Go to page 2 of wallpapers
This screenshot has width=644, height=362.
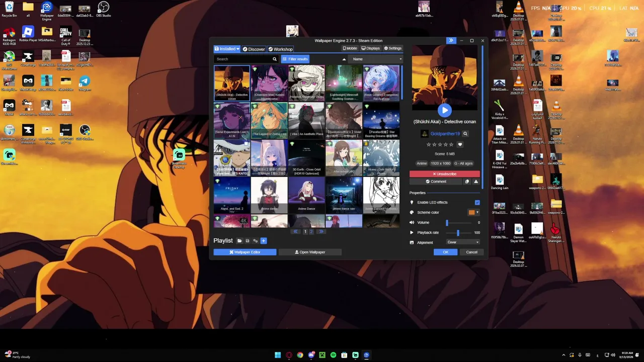point(311,231)
